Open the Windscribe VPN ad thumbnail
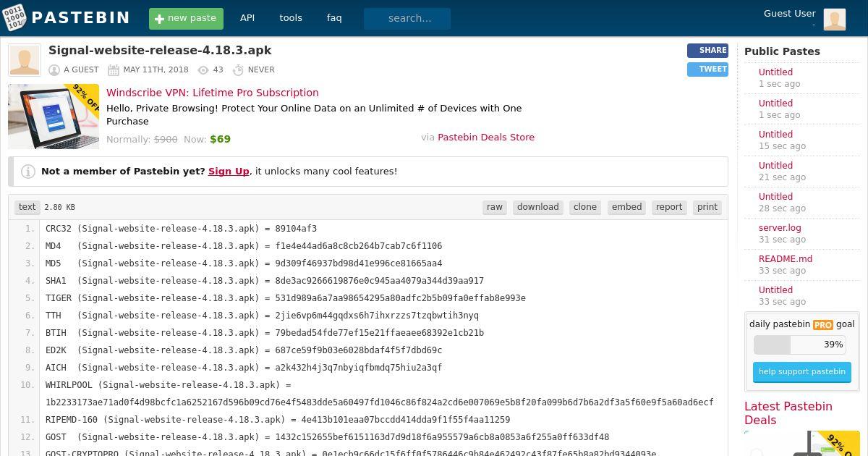Viewport: 868px width, 456px height. coord(54,117)
